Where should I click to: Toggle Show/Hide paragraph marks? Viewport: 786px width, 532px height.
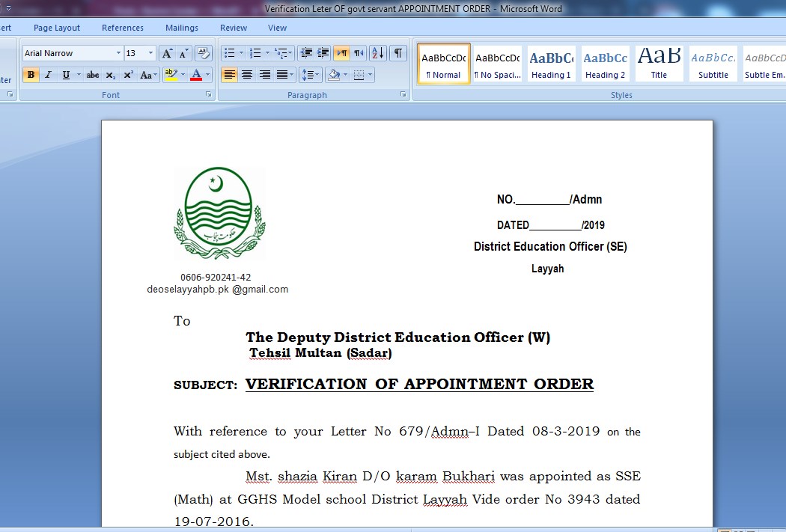(x=397, y=54)
